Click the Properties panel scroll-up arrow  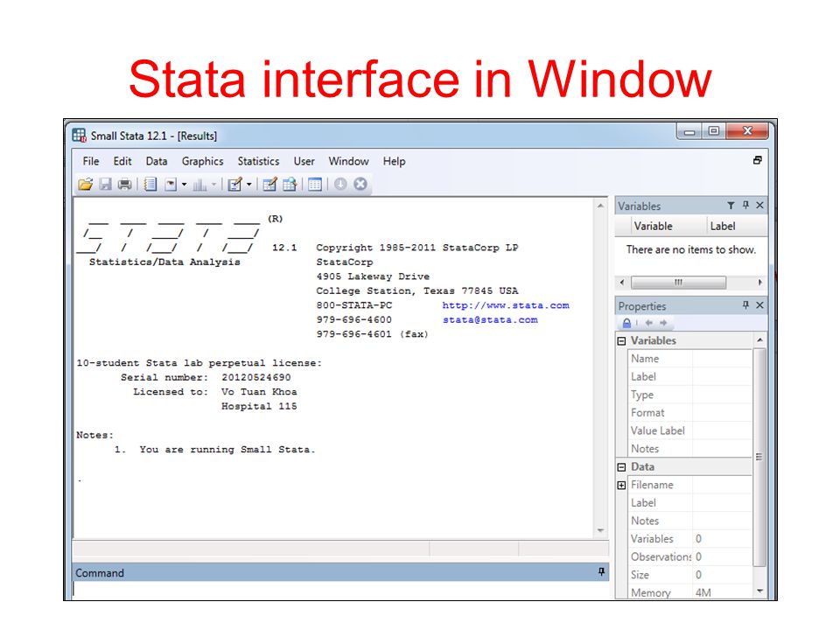coord(759,340)
